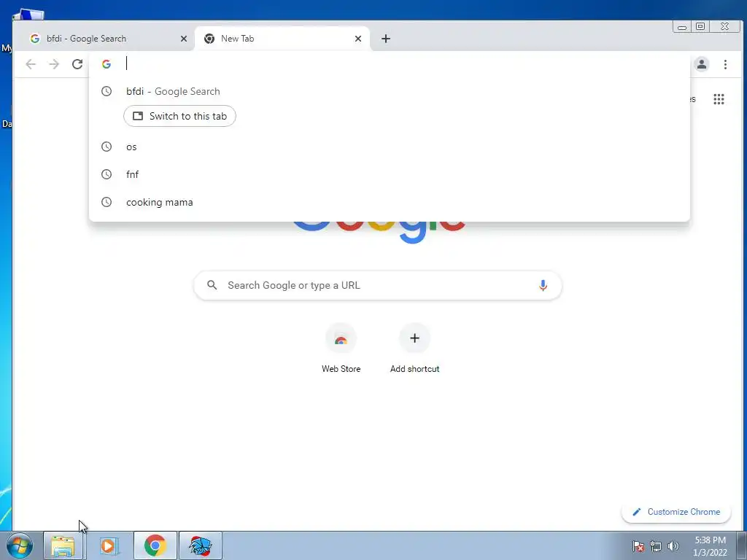Open the Windows Start orb
Image resolution: width=747 pixels, height=560 pixels.
(20, 545)
